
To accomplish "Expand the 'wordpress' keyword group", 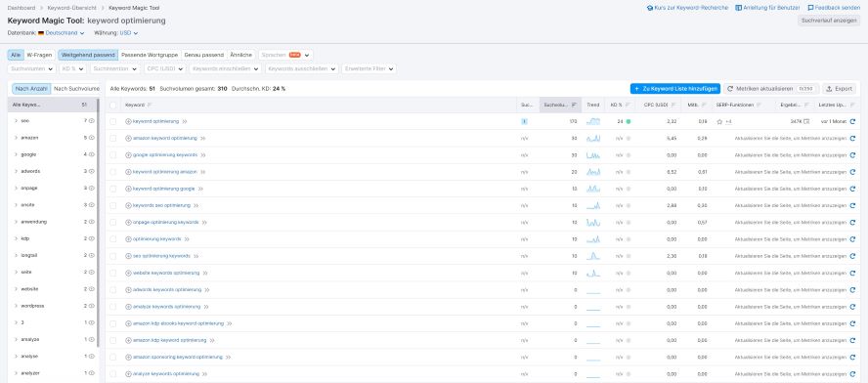I will coord(16,306).
